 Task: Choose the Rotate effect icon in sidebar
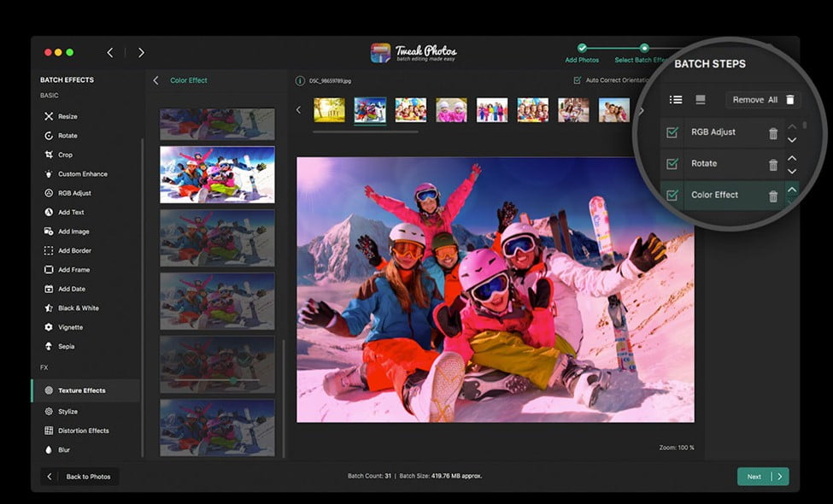click(x=49, y=136)
